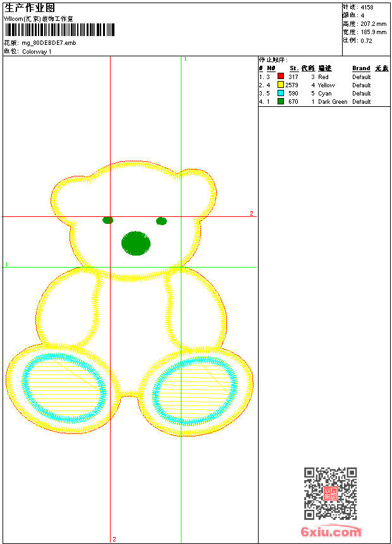Click the bear's left green eye
Viewport: 392px width, 544px height.
[x=108, y=220]
